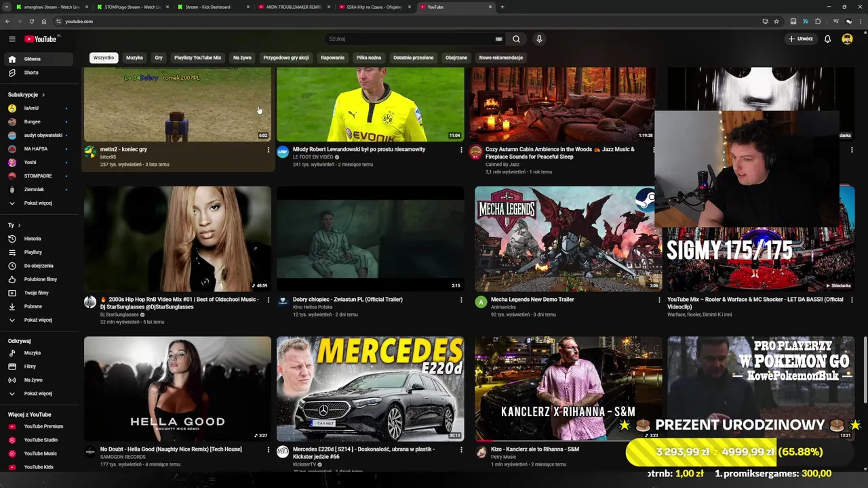The height and width of the screenshot is (488, 868).
Task: Click the YouTube logo
Action: (41, 39)
